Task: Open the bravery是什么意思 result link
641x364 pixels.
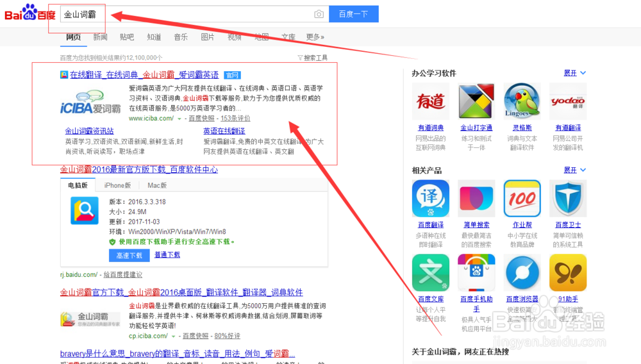Action: tap(178, 353)
